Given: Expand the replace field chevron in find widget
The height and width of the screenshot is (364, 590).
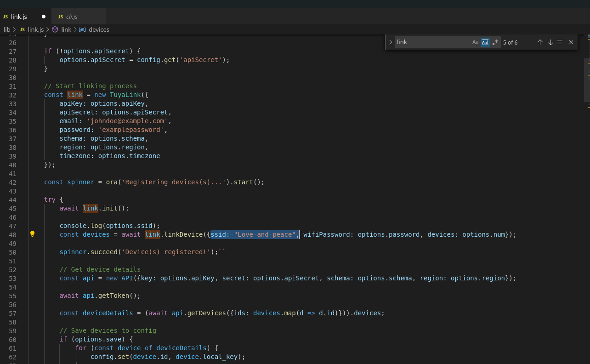Looking at the screenshot, I should [x=391, y=42].
